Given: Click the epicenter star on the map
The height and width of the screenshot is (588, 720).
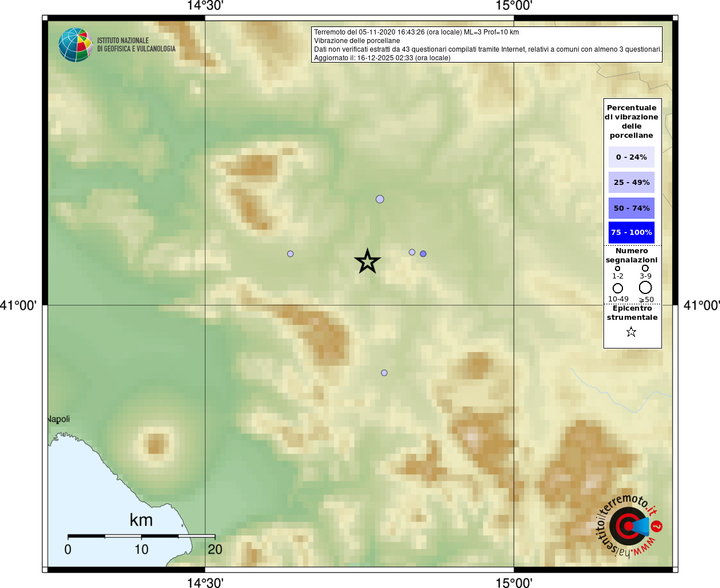Looking at the screenshot, I should (x=367, y=261).
